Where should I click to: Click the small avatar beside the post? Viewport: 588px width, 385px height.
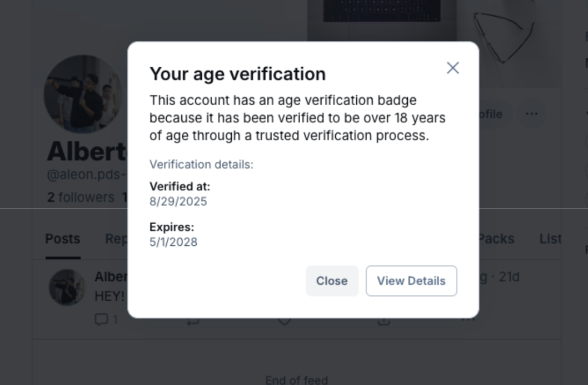click(x=67, y=287)
